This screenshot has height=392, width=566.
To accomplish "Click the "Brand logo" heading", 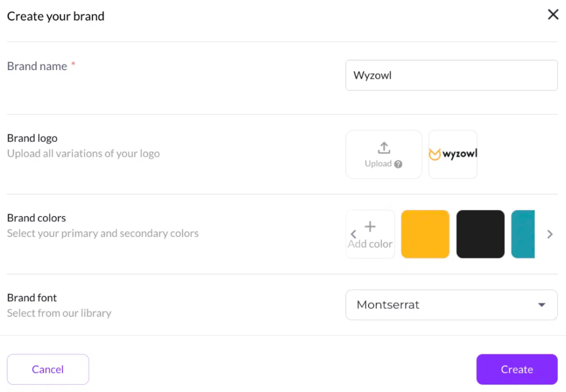I will click(32, 138).
